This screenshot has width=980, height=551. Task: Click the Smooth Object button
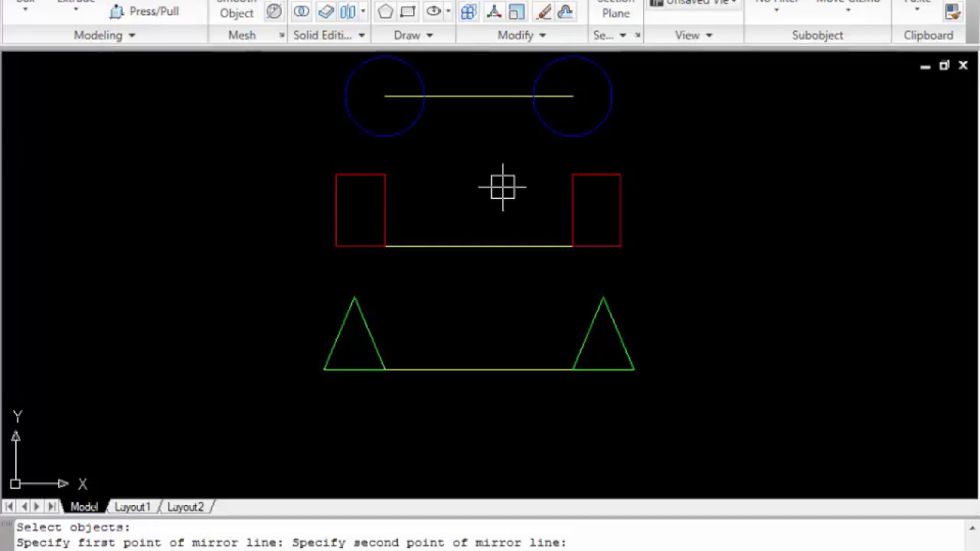[237, 9]
